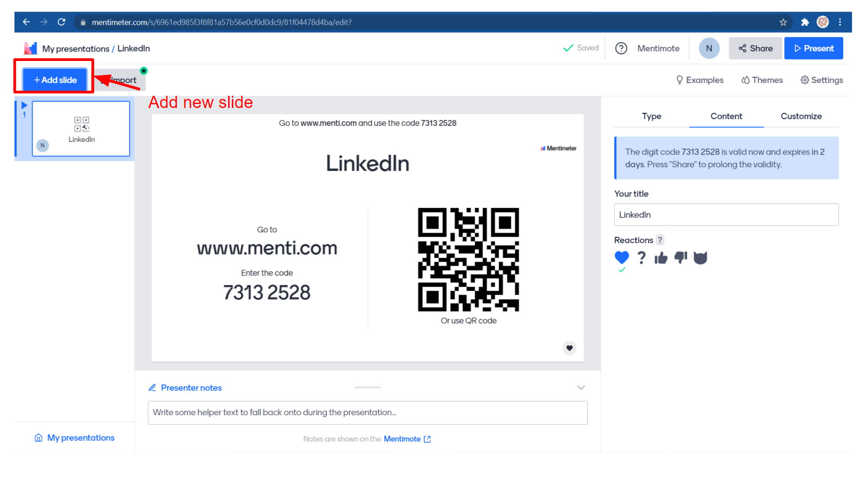This screenshot has width=868, height=488.
Task: Toggle the question mark reaction
Action: pyautogui.click(x=641, y=258)
